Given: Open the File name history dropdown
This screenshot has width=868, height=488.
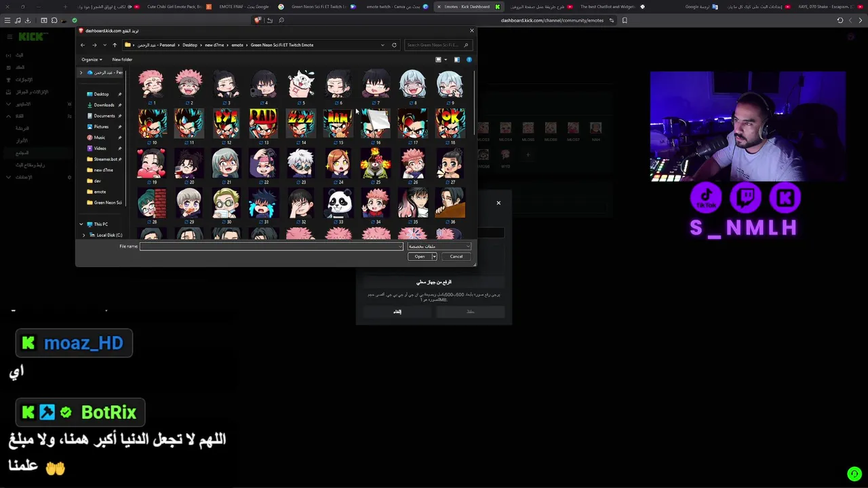Looking at the screenshot, I should [400, 246].
